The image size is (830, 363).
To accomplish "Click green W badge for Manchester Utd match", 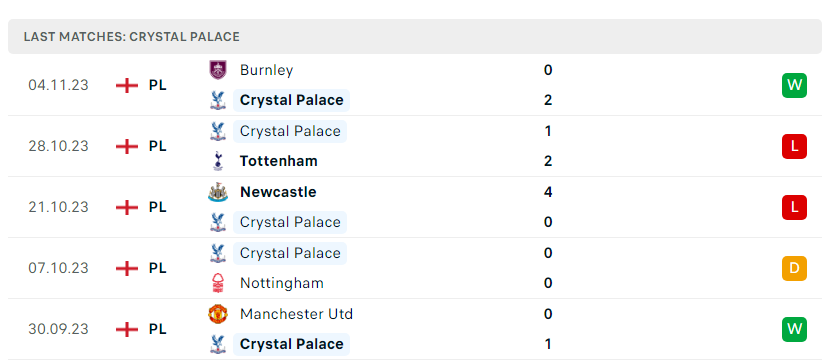I will (x=794, y=329).
